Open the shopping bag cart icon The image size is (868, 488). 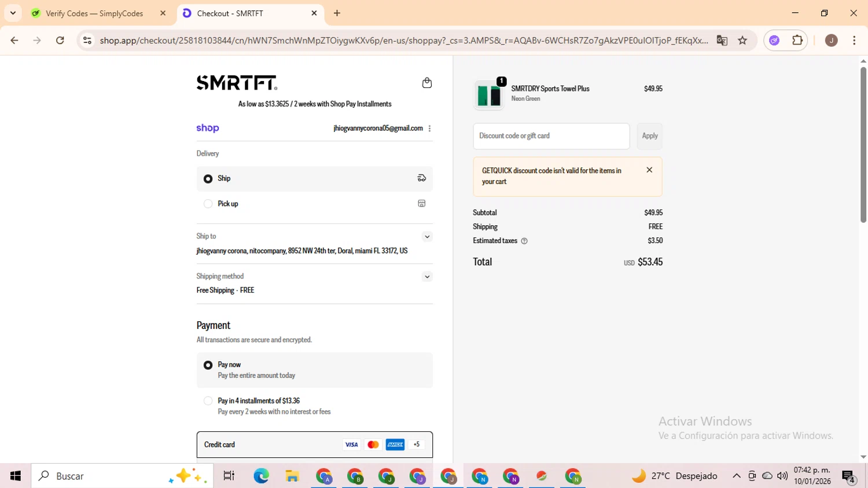click(427, 83)
